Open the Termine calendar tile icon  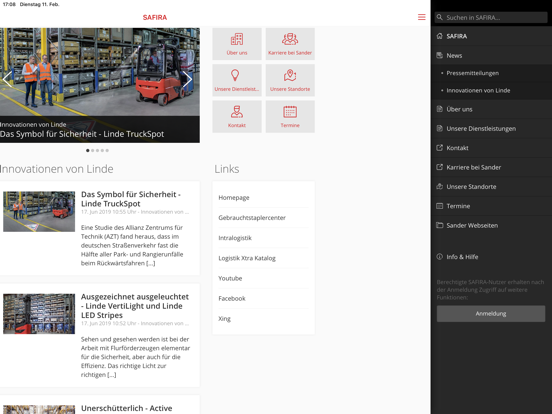click(x=290, y=112)
